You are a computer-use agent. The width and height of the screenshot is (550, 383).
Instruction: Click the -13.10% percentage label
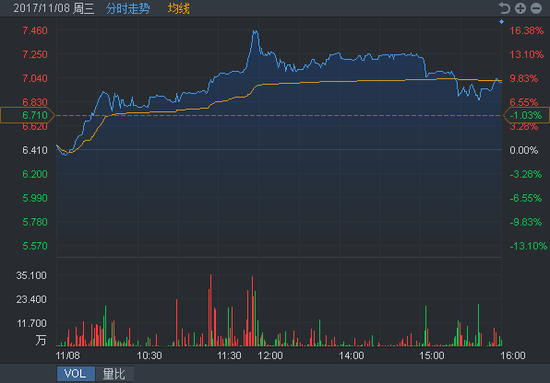coord(528,246)
